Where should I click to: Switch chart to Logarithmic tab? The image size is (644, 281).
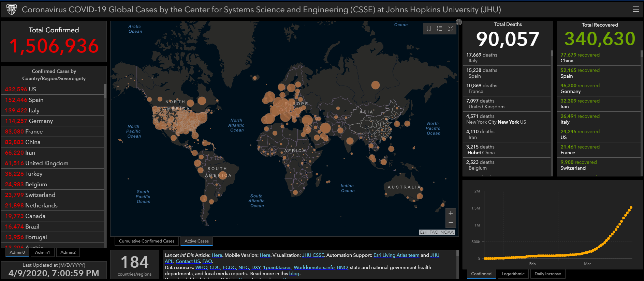click(513, 274)
